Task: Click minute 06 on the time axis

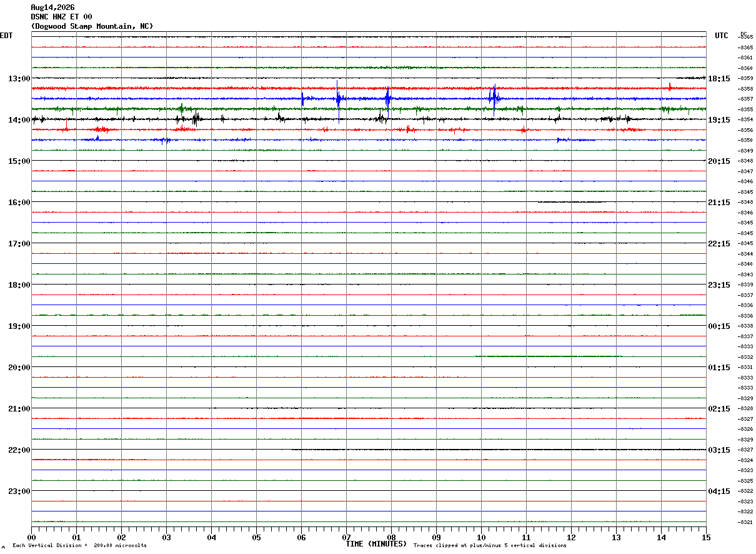Action: coord(301,537)
